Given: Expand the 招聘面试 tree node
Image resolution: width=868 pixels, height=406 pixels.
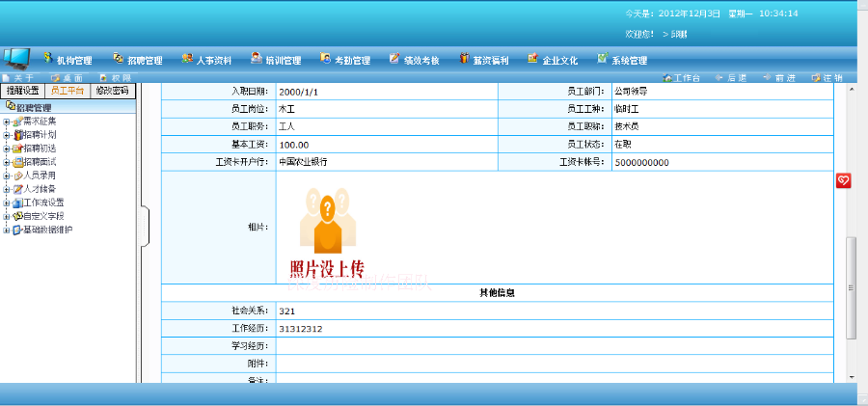Looking at the screenshot, I should point(6,162).
